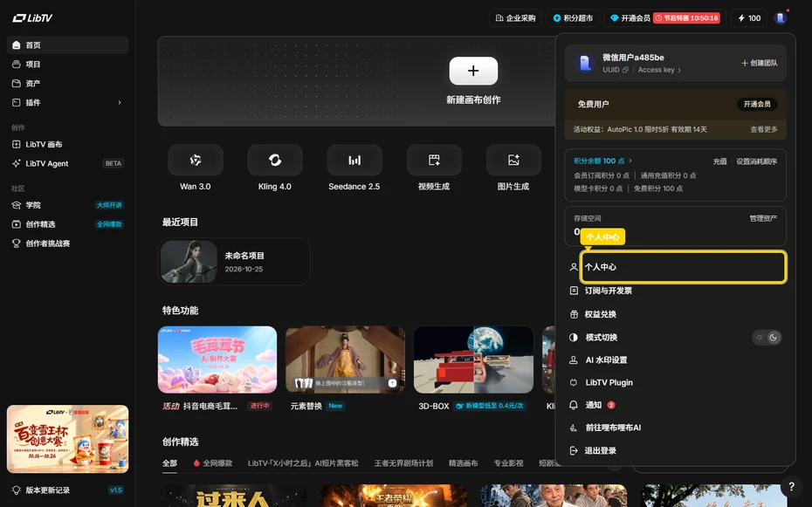Viewport: 812px width, 507px height.
Task: Click the person icon beside 个人中心
Action: coord(574,267)
